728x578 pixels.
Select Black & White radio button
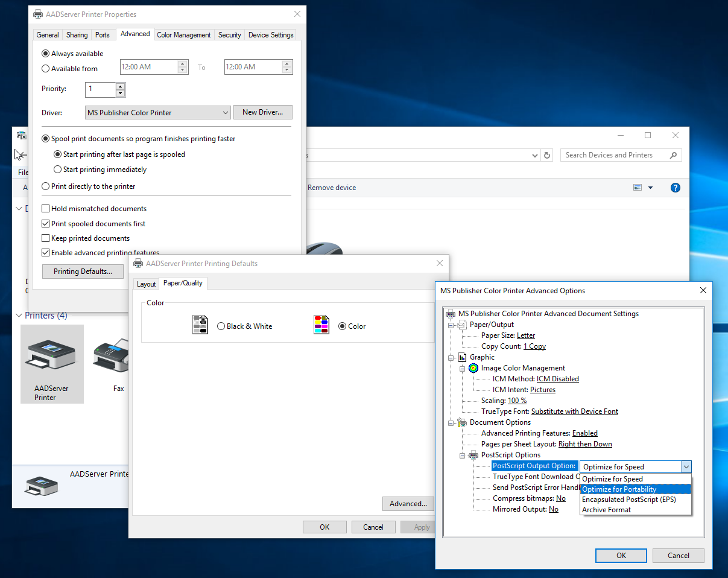221,326
